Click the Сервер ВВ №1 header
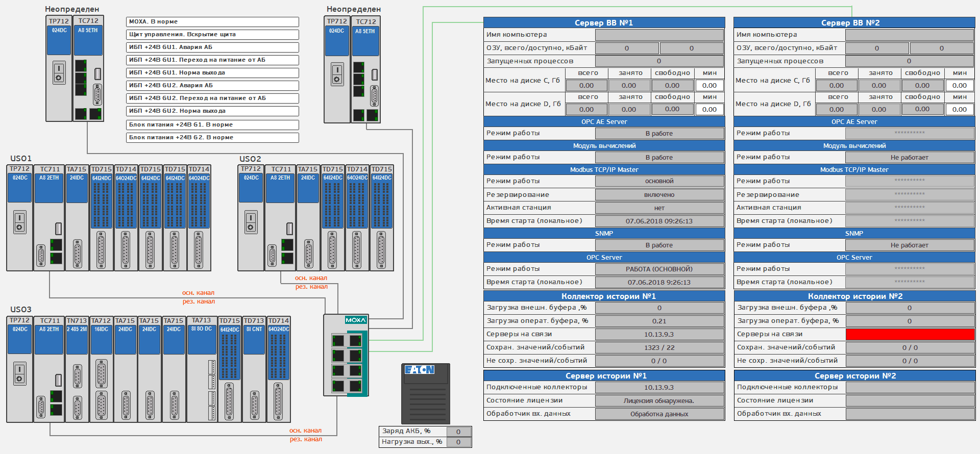This screenshot has height=454, width=980. [x=604, y=22]
